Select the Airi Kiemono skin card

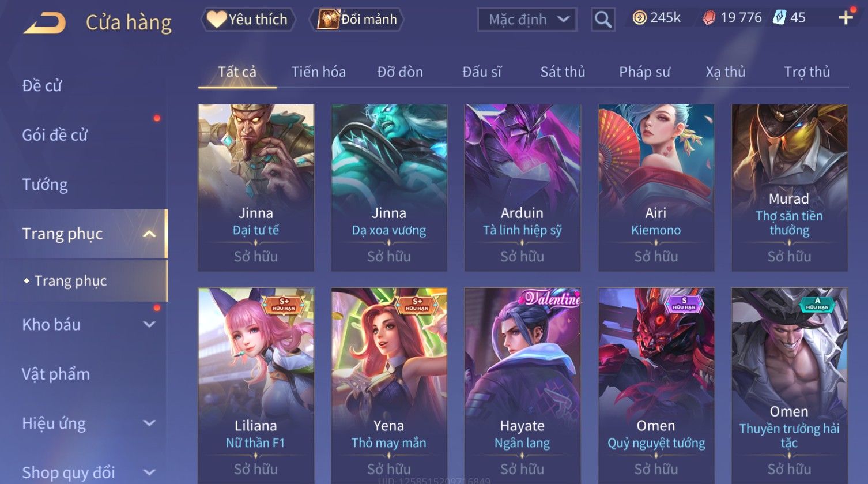pyautogui.click(x=656, y=187)
